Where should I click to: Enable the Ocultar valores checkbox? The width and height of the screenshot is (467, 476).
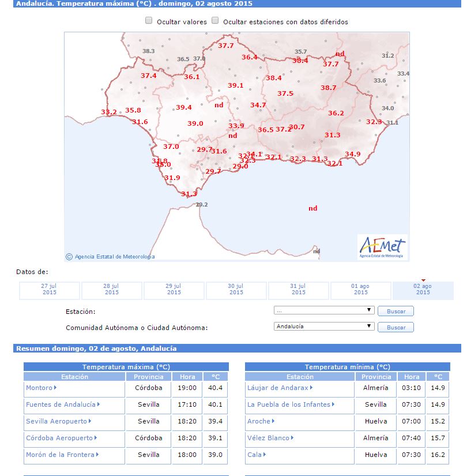point(149,21)
